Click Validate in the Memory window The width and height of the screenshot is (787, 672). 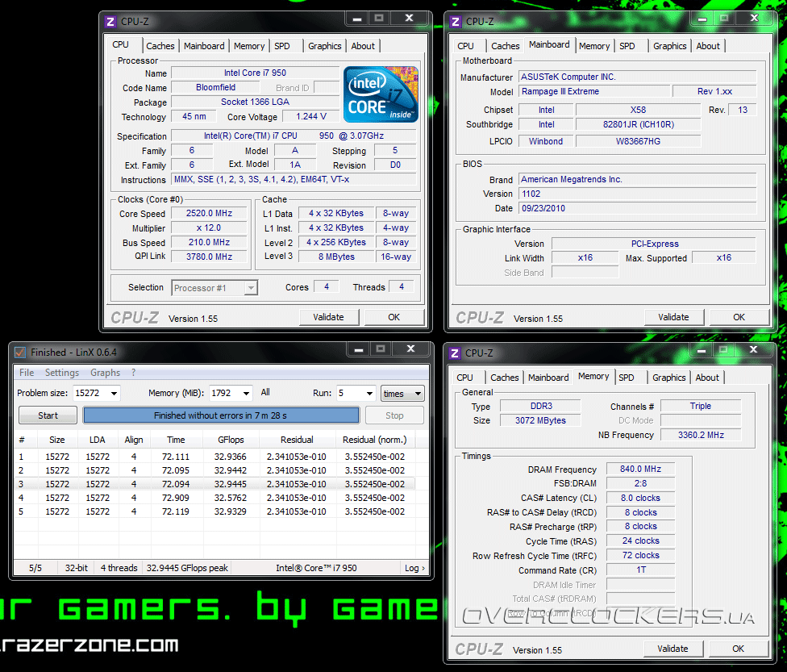pos(672,649)
